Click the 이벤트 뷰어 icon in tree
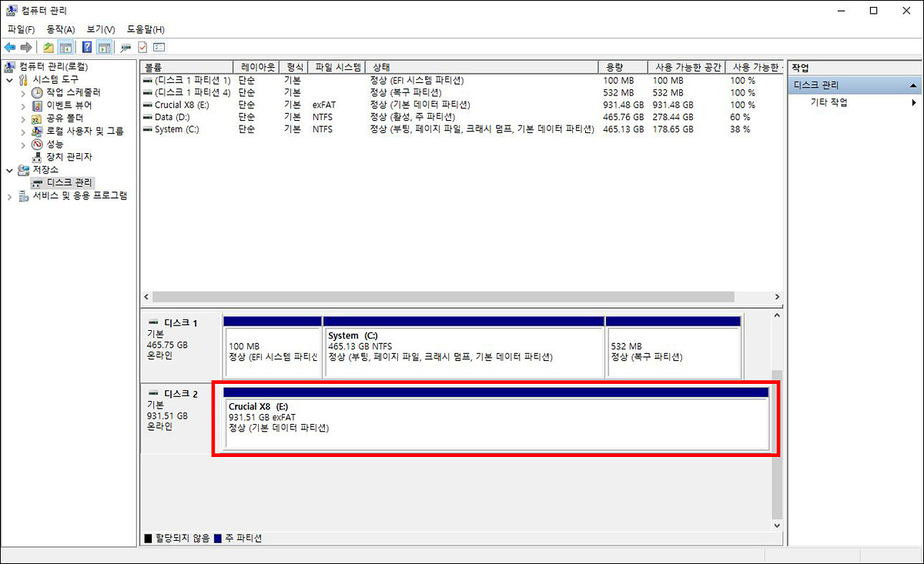 [x=37, y=105]
